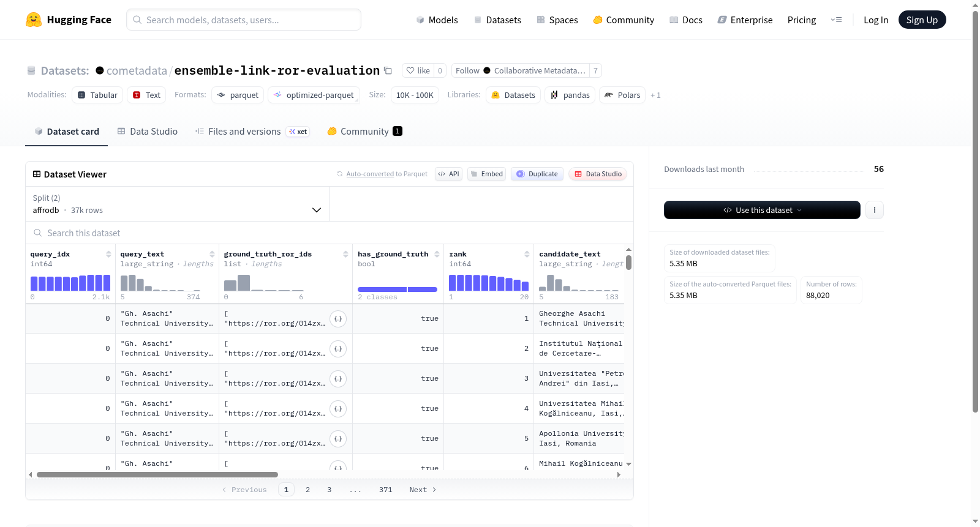Select the optimized-parquet format tag
Screen dimensions: 980x527
click(x=313, y=95)
